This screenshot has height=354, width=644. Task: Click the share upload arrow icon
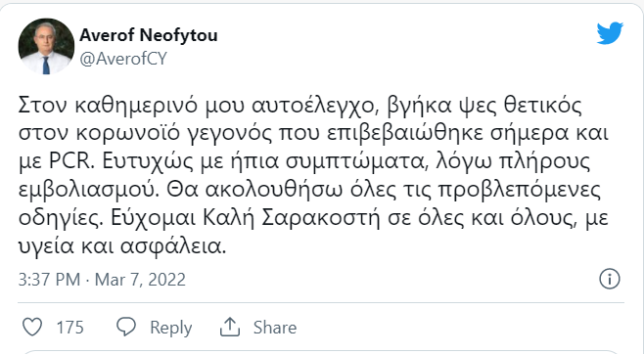pos(230,328)
